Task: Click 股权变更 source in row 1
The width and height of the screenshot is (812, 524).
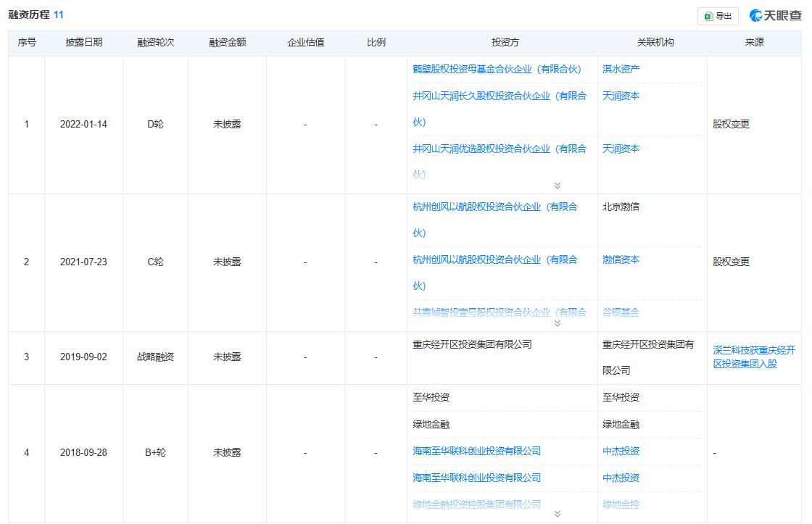Action: click(732, 124)
